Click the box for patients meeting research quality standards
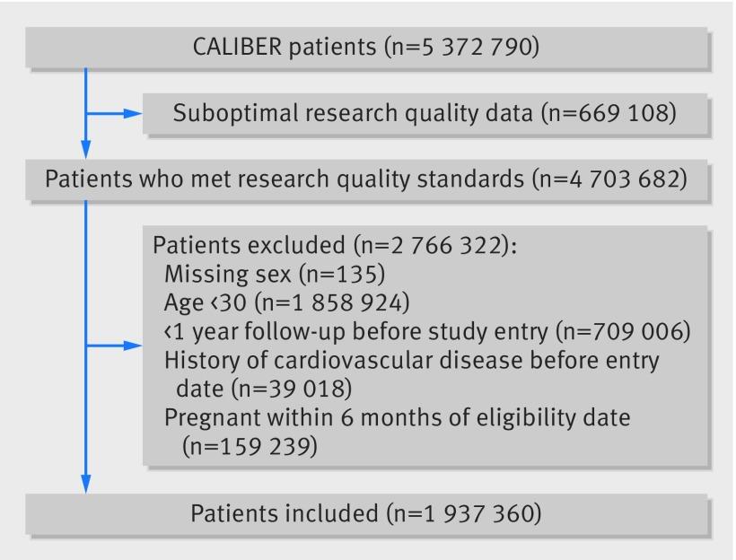The height and width of the screenshot is (560, 736). (x=366, y=180)
